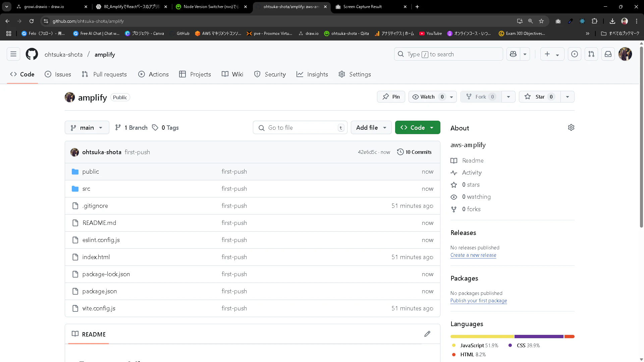Viewport: 644px width, 362px height.
Task: Fork the amplify repository
Action: coord(481,97)
